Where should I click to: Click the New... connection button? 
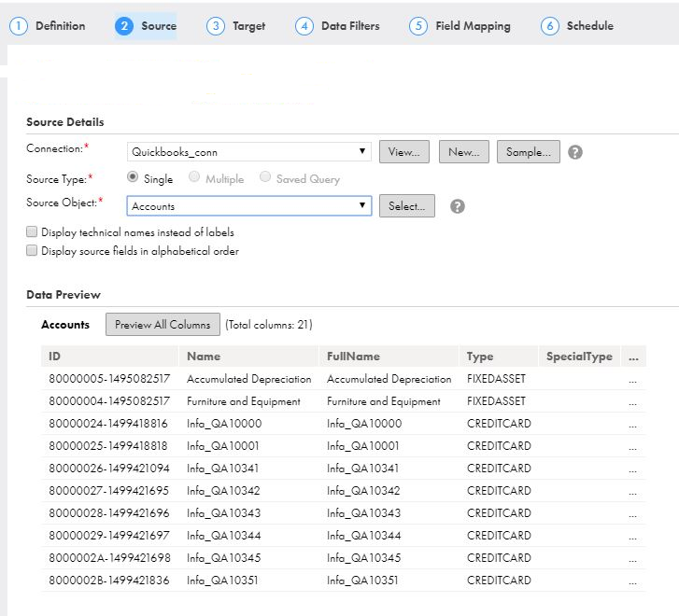[x=464, y=151]
